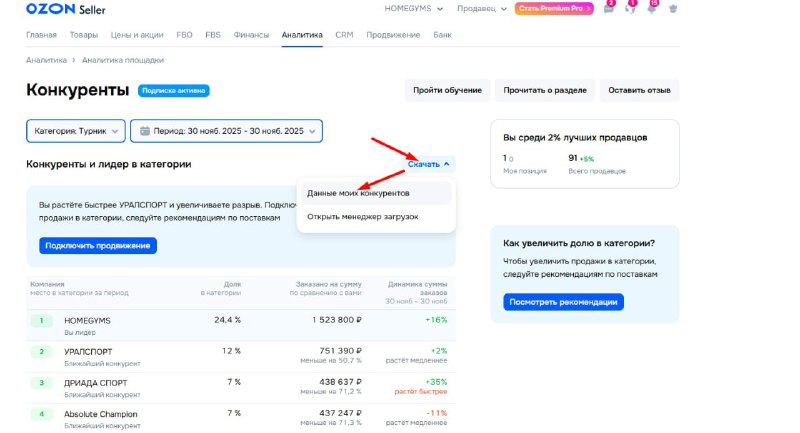800x433 pixels.
Task: Click Посмотреть рекомендации button
Action: [x=563, y=302]
